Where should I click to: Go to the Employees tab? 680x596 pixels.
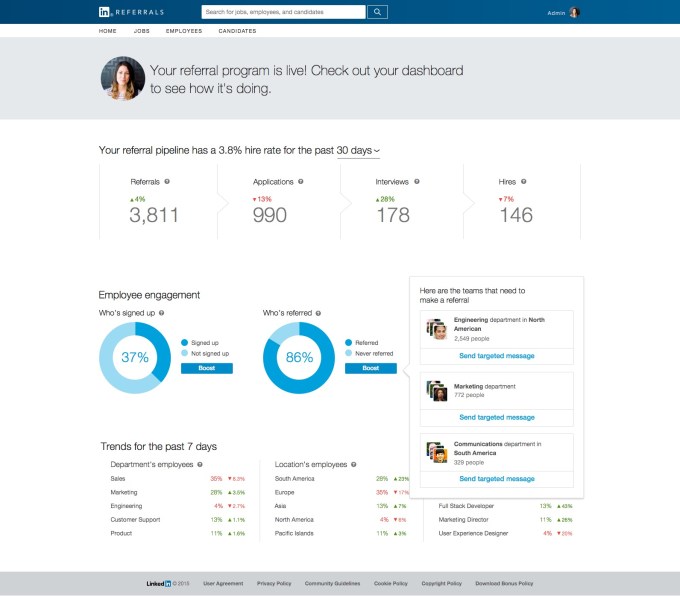point(184,31)
